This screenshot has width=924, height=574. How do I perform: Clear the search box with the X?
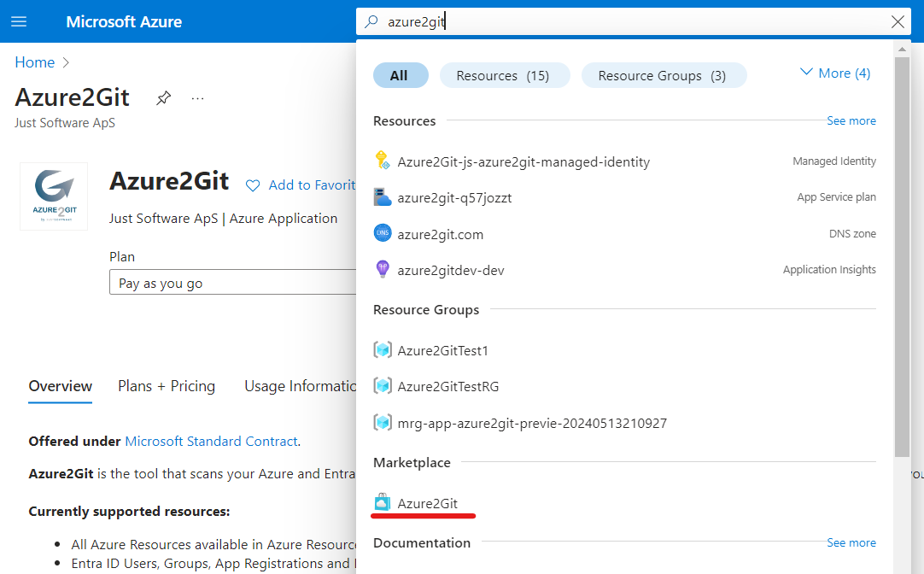click(x=898, y=21)
